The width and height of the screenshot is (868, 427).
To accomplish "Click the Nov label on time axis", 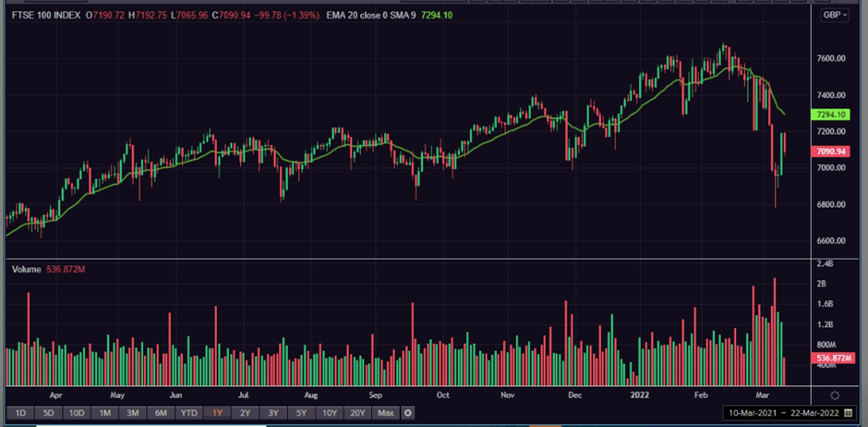I will click(x=508, y=396).
